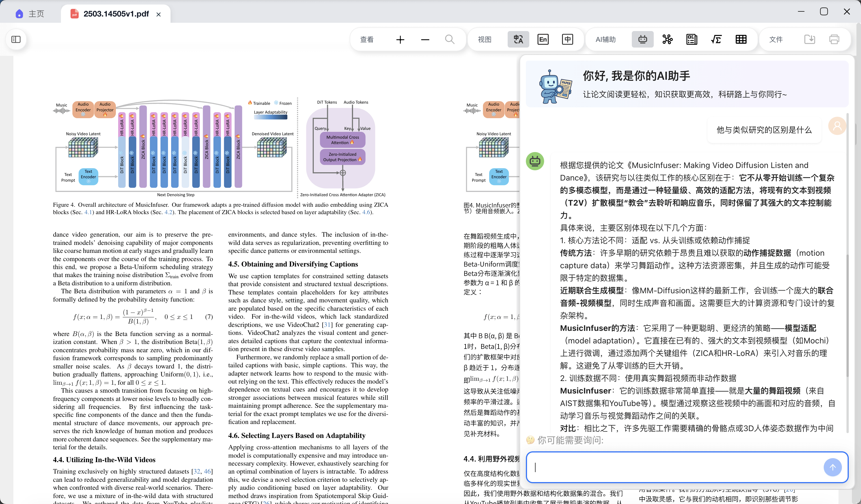Toggle the AI assistant robot panel
The image size is (861, 504).
(x=642, y=40)
